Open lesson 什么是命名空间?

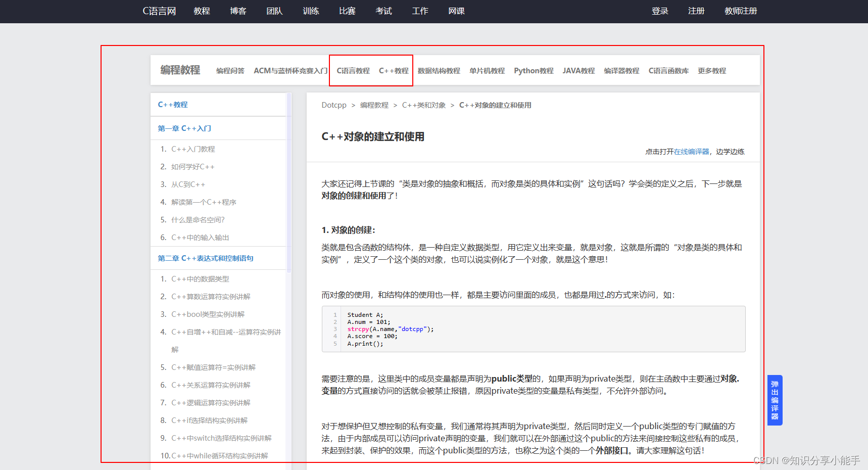click(198, 220)
